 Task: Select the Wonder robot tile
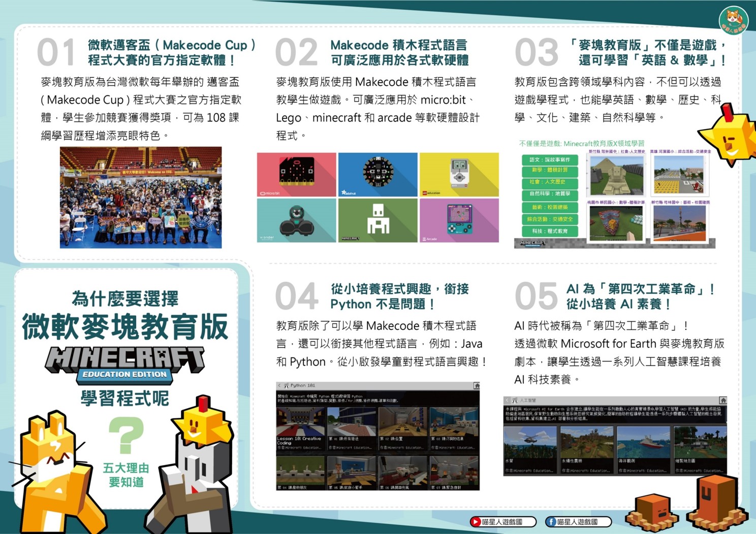297,220
